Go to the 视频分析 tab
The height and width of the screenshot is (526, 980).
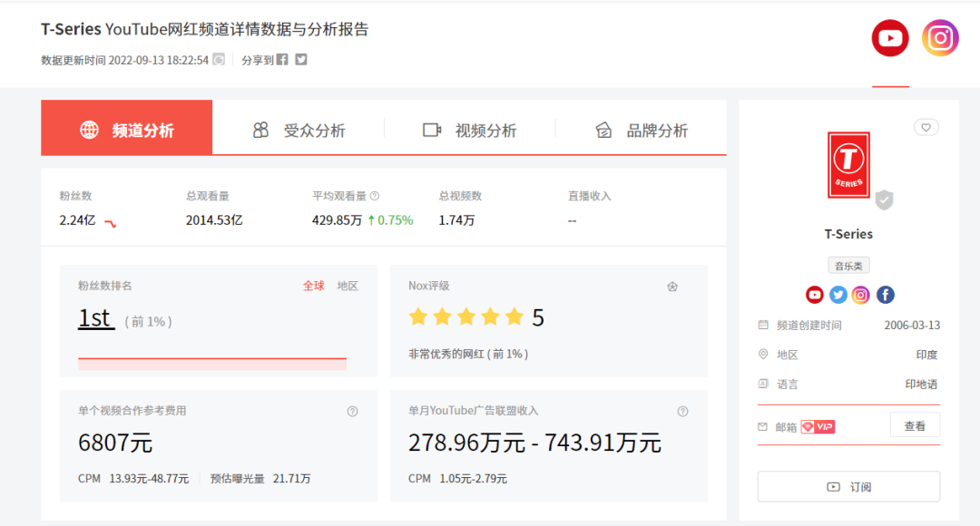(470, 131)
